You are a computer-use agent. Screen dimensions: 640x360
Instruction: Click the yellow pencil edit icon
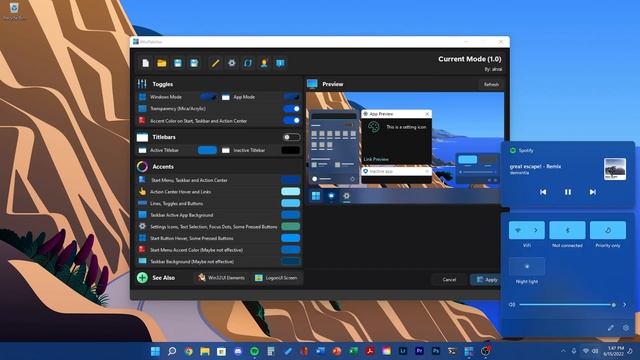(215, 63)
